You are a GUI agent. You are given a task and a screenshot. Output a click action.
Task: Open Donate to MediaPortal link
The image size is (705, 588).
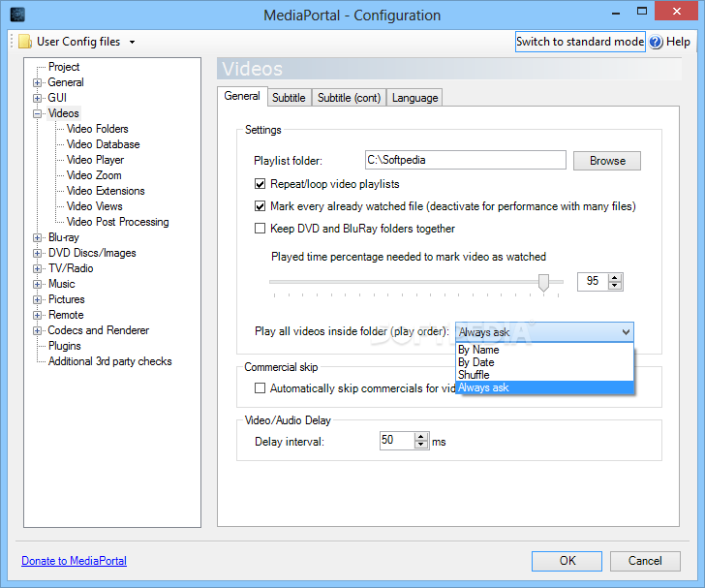pyautogui.click(x=75, y=561)
